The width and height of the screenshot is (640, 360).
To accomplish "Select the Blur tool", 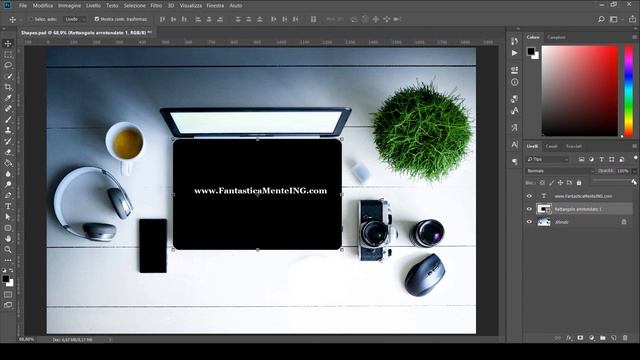I will point(8,173).
